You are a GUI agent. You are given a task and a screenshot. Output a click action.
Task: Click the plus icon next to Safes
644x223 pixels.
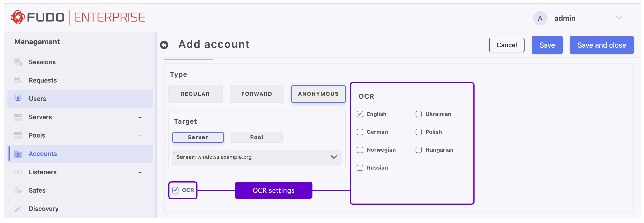pos(140,191)
